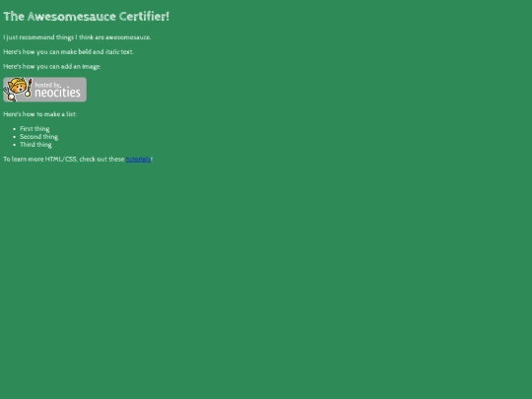The image size is (532, 399).
Task: Click the list item 'Third thing'
Action: (x=35, y=145)
